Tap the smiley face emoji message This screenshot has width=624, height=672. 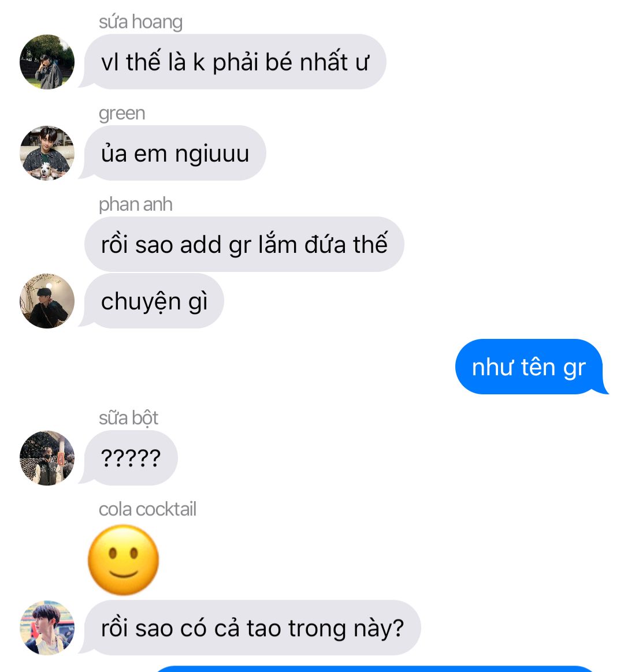tap(124, 560)
